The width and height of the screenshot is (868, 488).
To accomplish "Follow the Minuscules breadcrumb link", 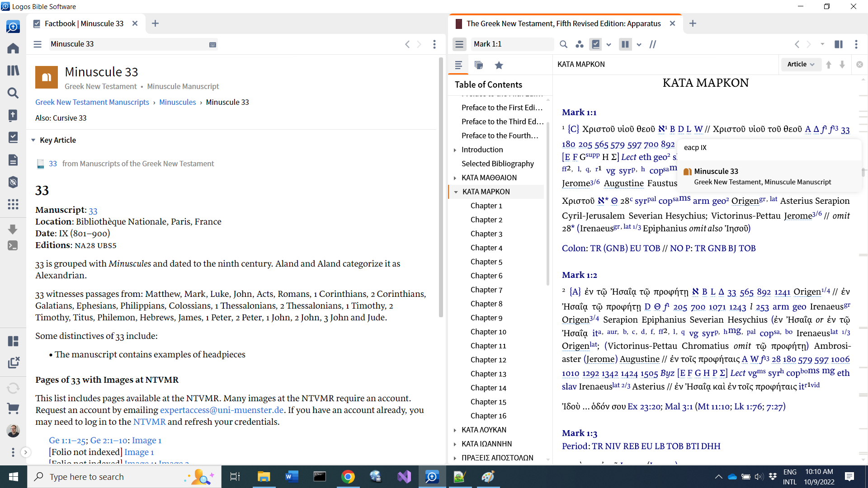I will 177,102.
